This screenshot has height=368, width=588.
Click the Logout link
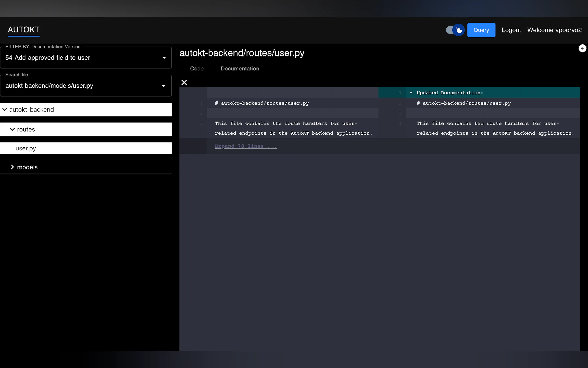click(x=511, y=30)
